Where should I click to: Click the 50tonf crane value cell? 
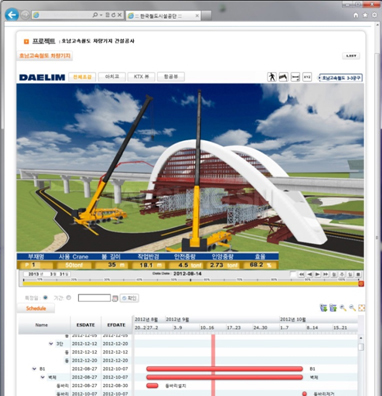(x=73, y=265)
